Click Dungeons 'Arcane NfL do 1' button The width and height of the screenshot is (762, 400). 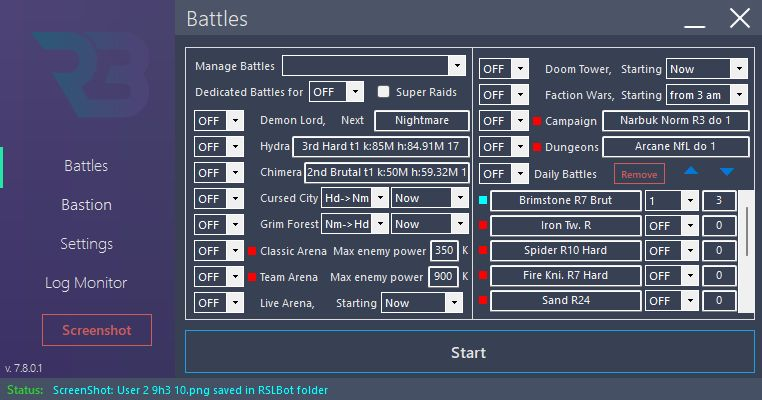pyautogui.click(x=675, y=146)
